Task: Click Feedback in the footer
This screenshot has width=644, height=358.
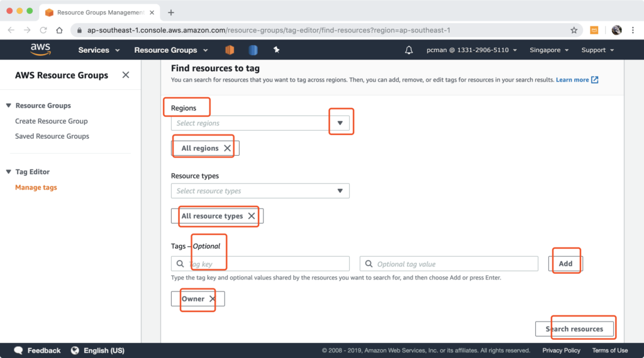Action: 44,350
